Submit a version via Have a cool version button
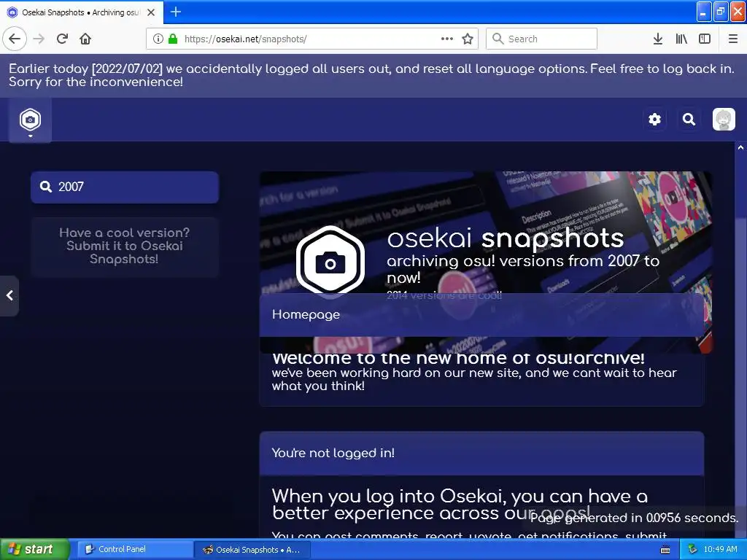 [125, 246]
